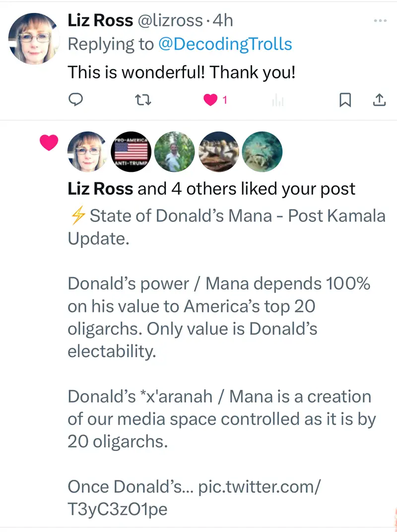Viewport: 397px width, 532px height.
Task: Open Liz Ross's large profile picture
Action: tap(35, 39)
